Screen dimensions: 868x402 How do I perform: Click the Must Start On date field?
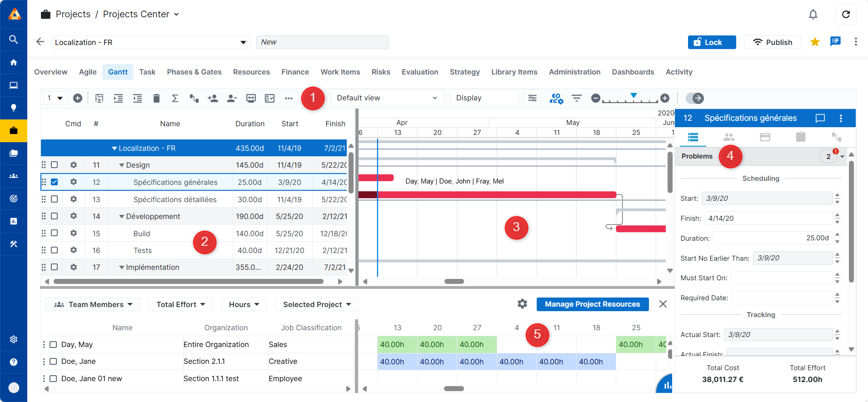click(x=781, y=278)
